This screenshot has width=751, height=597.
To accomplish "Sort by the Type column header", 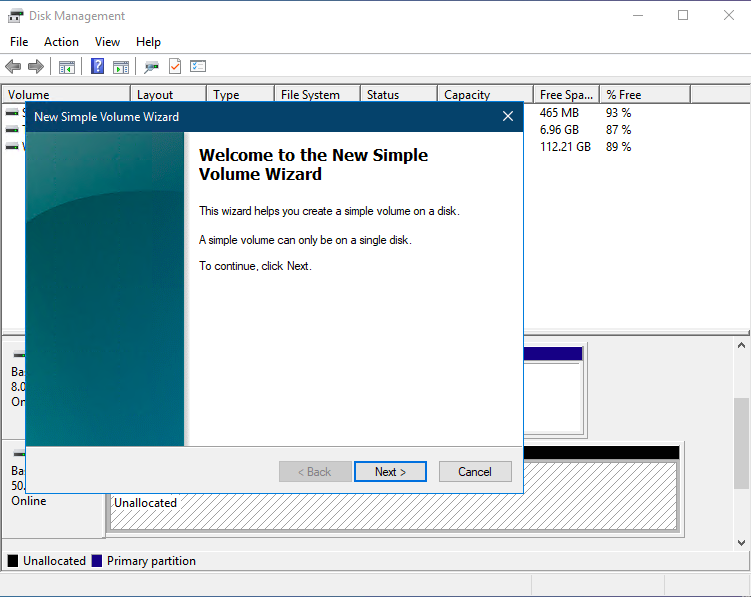I will tap(240, 94).
